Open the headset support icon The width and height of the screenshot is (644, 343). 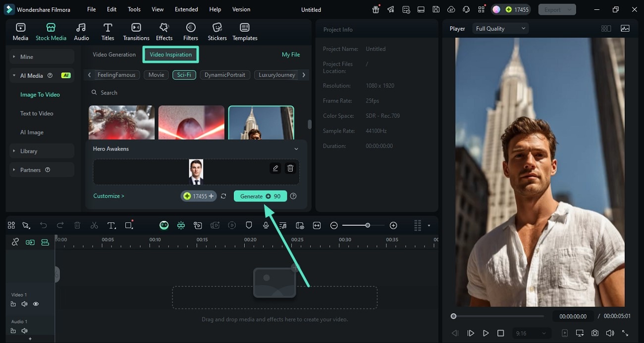[x=466, y=9]
